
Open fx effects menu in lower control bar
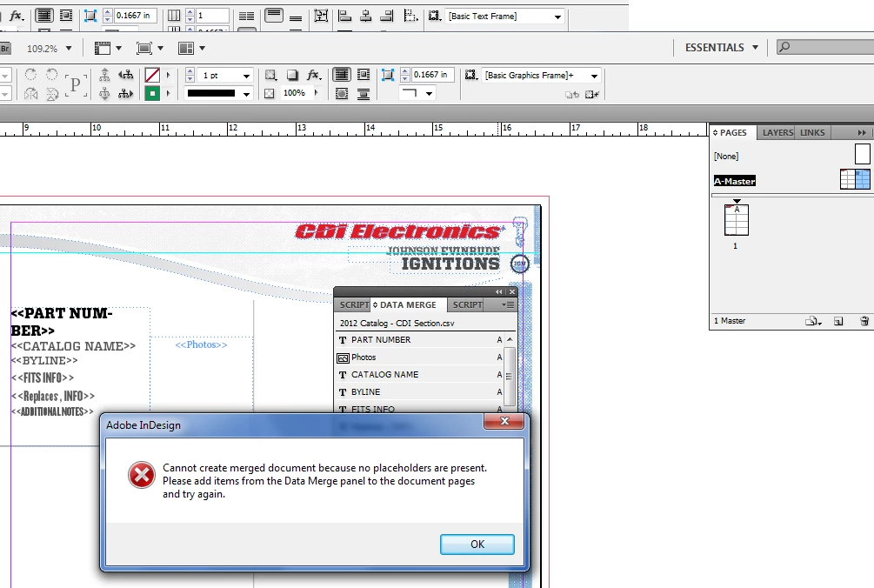(313, 76)
